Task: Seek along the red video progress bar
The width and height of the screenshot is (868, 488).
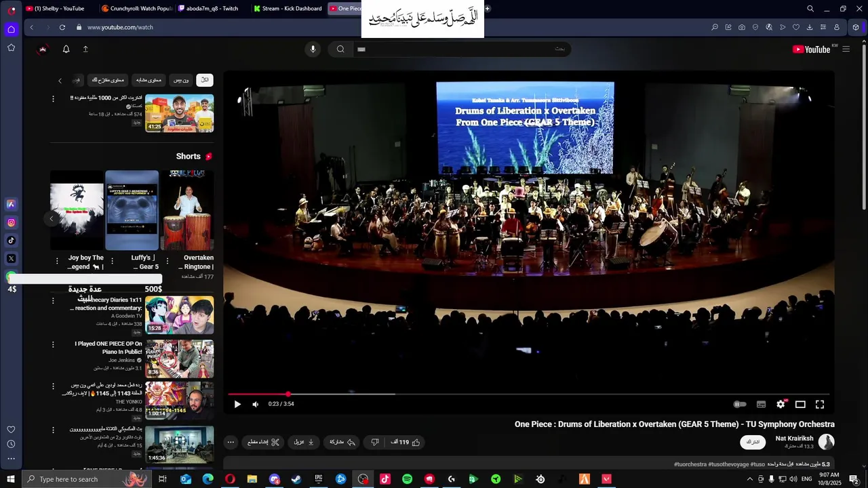Action: (528, 394)
